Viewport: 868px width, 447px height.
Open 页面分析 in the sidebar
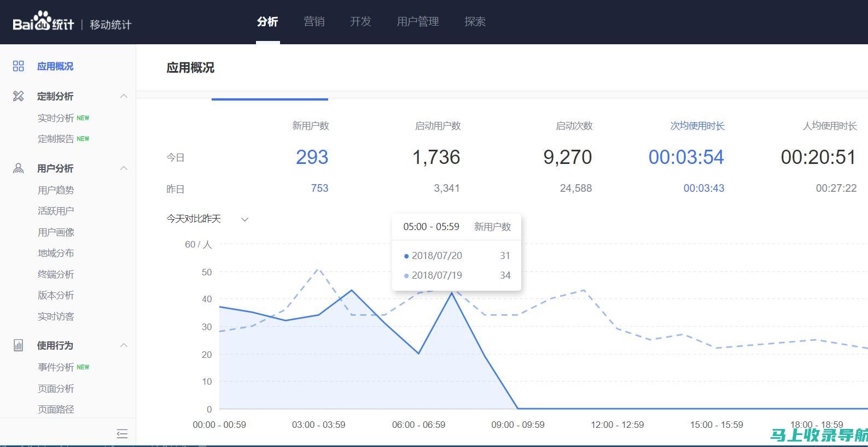[x=56, y=389]
